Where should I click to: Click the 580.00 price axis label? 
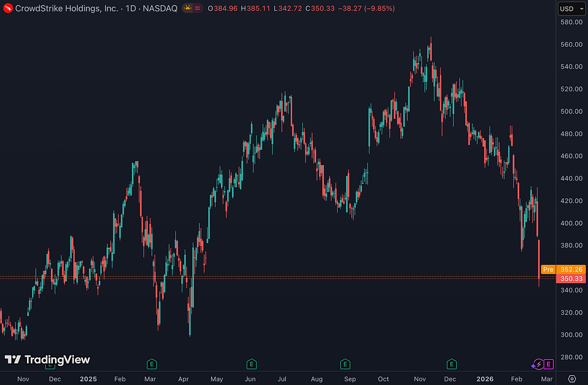click(x=571, y=22)
